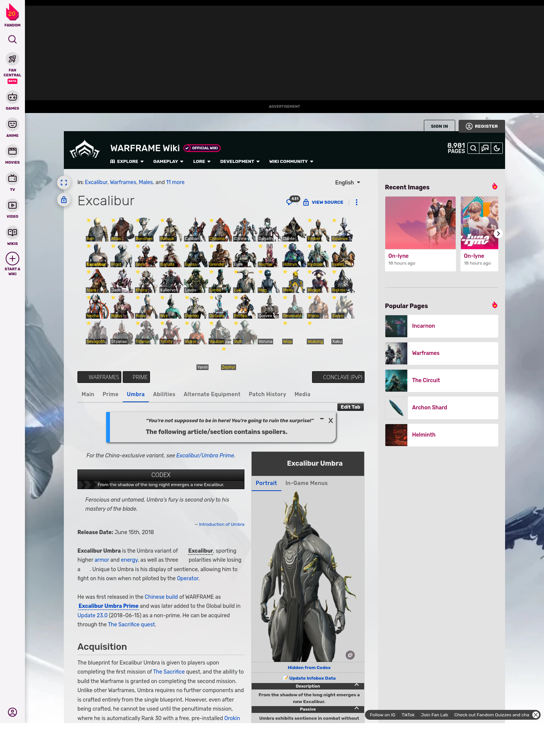Switch to the Prime tab

[x=111, y=394]
